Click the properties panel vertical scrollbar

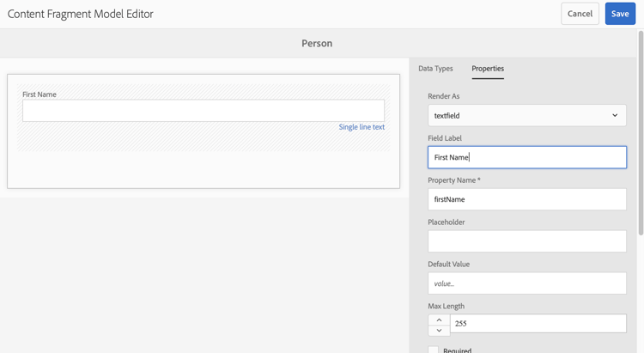(x=641, y=129)
